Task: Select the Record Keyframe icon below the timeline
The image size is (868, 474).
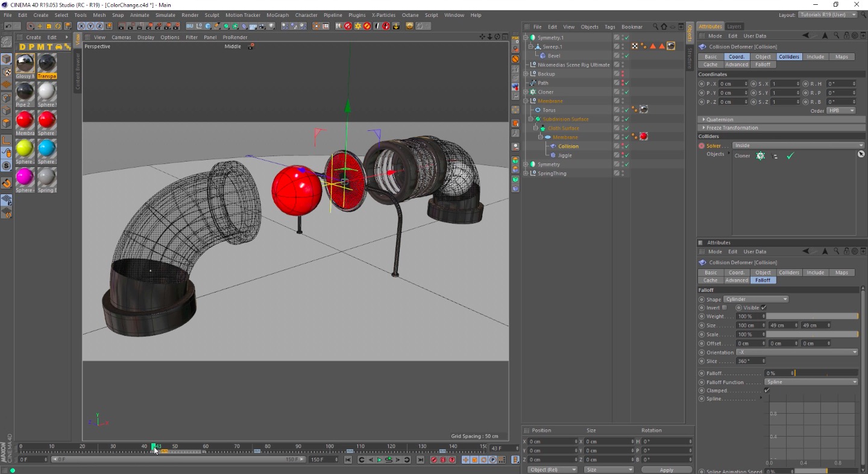Action: pos(433,460)
